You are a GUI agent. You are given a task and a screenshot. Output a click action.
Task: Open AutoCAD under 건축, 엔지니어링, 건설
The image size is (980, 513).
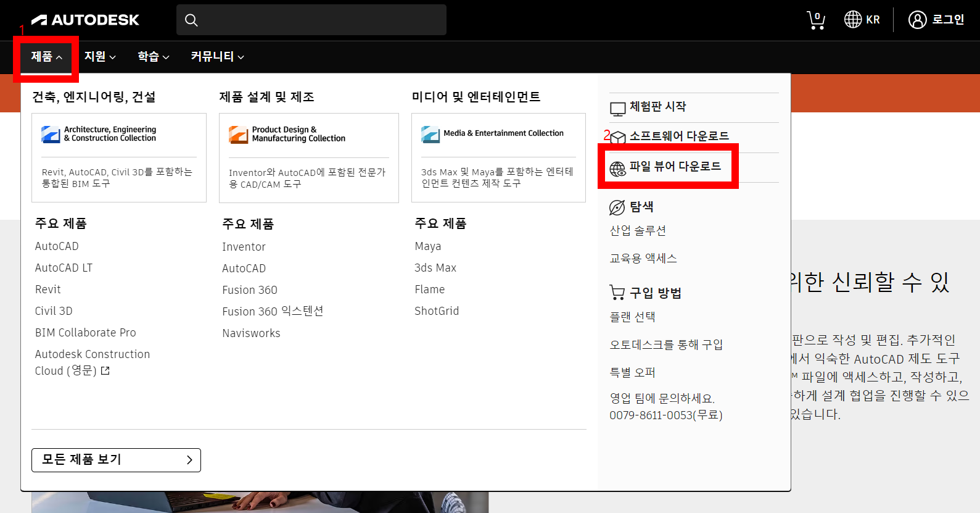57,246
